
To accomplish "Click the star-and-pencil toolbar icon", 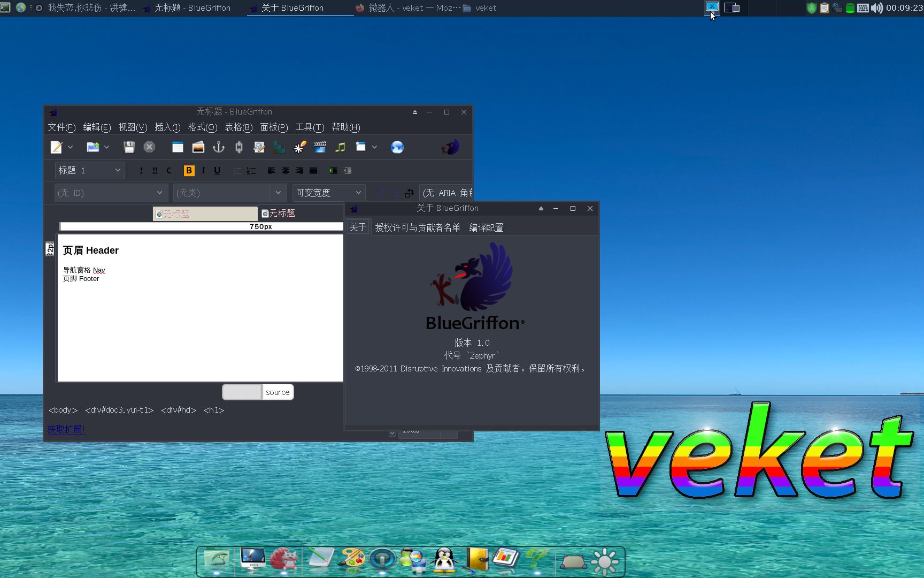I will 300,147.
